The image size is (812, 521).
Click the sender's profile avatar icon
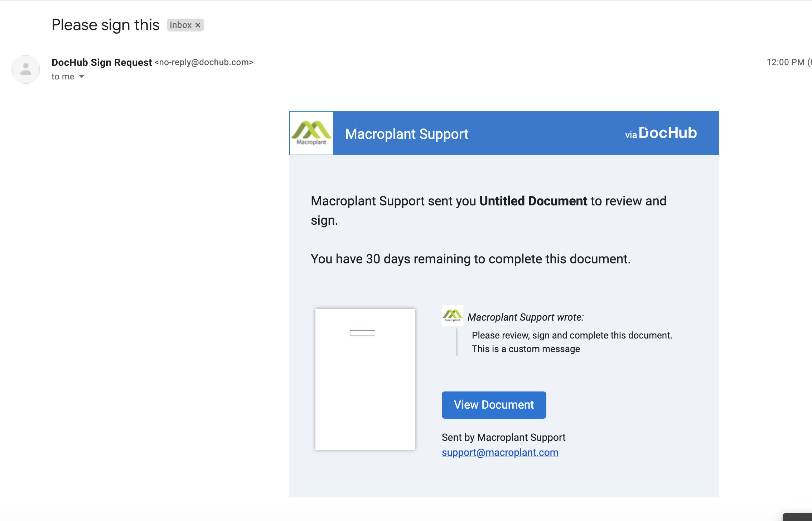pyautogui.click(x=26, y=69)
